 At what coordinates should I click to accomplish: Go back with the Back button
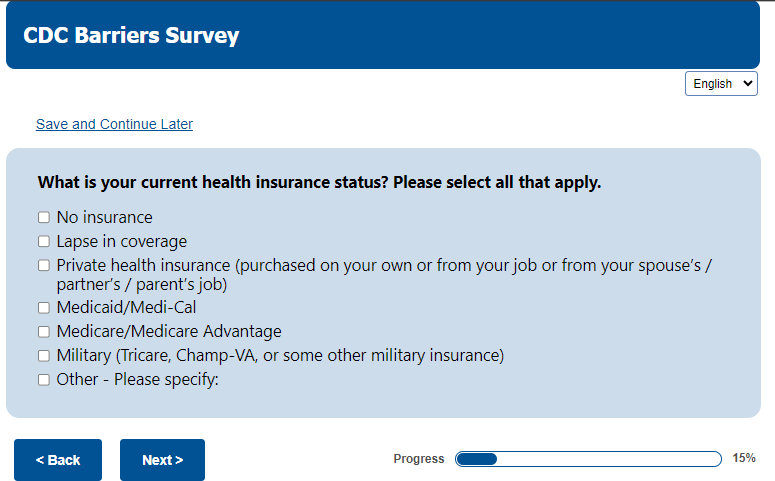(58, 460)
